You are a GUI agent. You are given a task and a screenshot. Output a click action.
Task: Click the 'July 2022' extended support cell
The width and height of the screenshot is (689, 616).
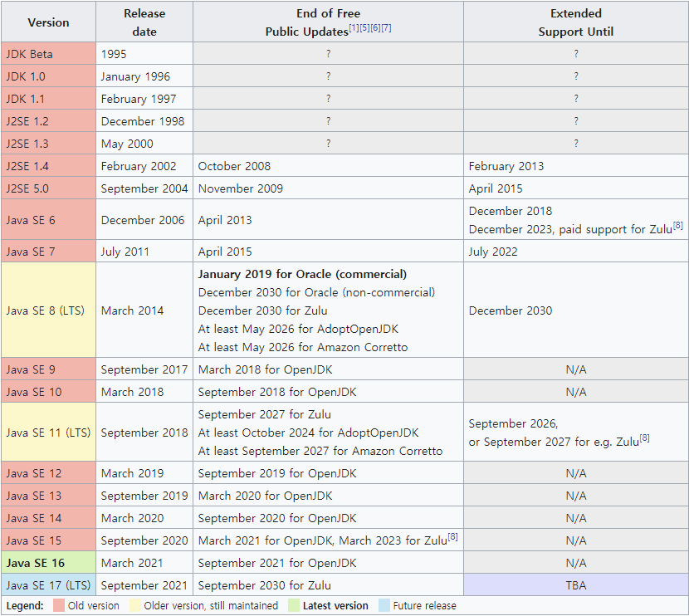point(575,252)
